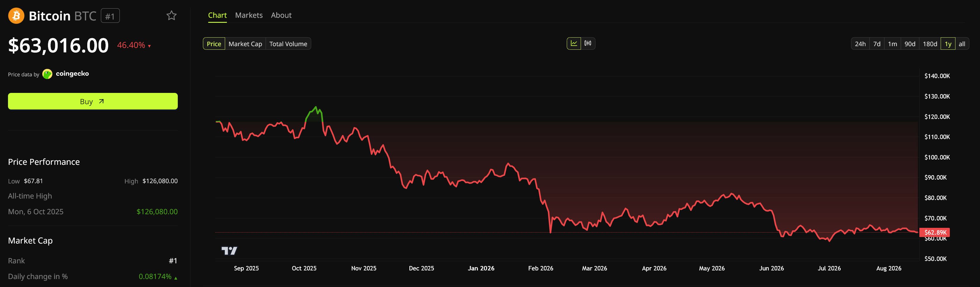
Task: Click the $120.00K price axis label
Action: pos(937,117)
